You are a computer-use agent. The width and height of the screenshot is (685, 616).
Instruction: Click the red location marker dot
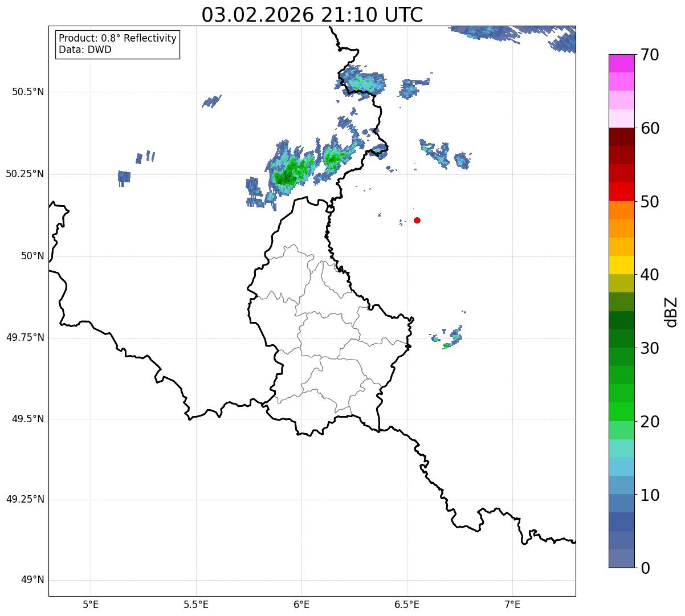417,220
